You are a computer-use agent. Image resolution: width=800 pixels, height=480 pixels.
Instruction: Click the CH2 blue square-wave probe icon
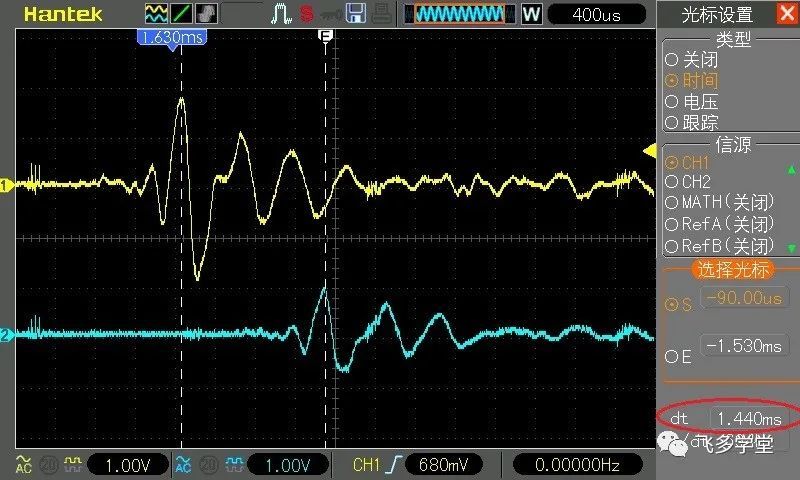(234, 464)
